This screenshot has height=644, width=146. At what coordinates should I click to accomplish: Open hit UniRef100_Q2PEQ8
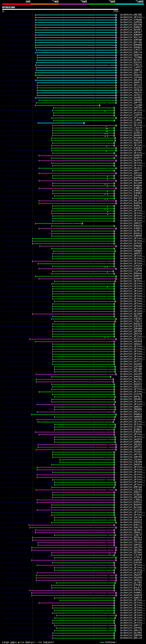131,22
